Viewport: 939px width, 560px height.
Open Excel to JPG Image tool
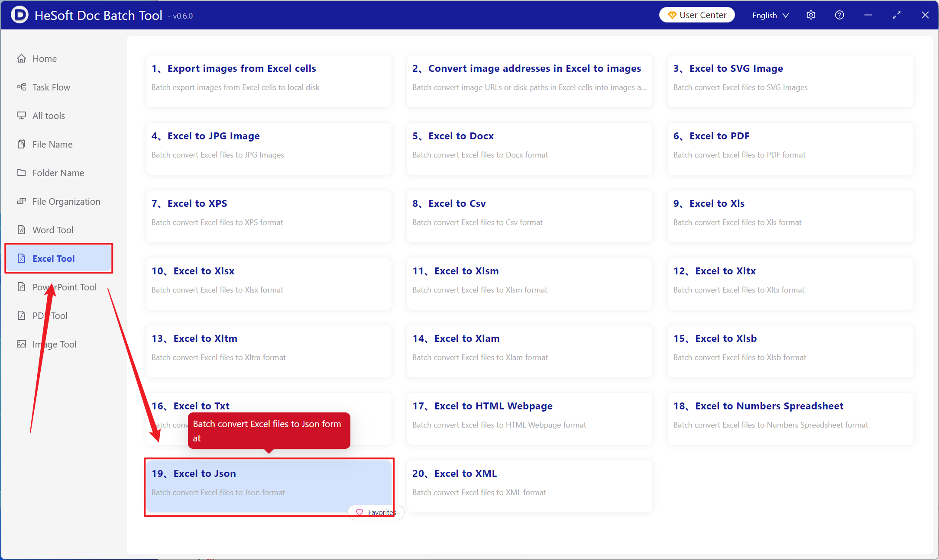[x=269, y=149]
